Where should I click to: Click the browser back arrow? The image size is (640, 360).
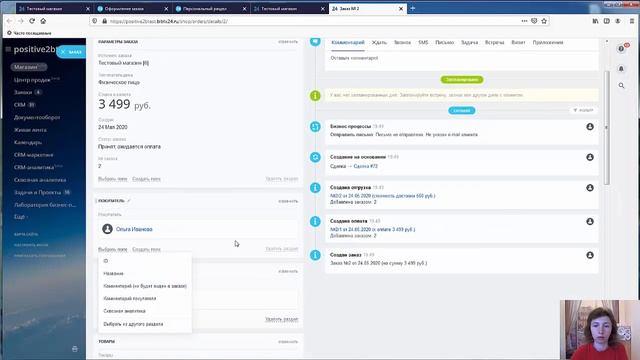point(9,21)
